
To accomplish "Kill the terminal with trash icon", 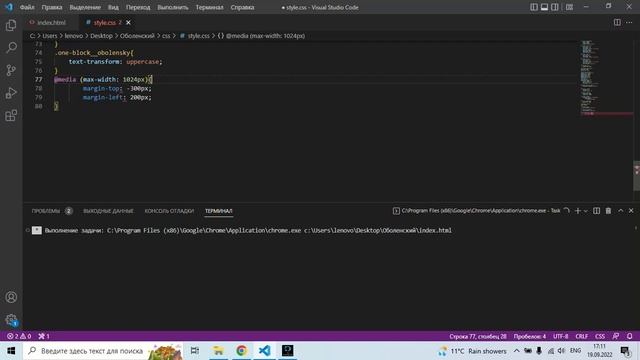I will [608, 211].
